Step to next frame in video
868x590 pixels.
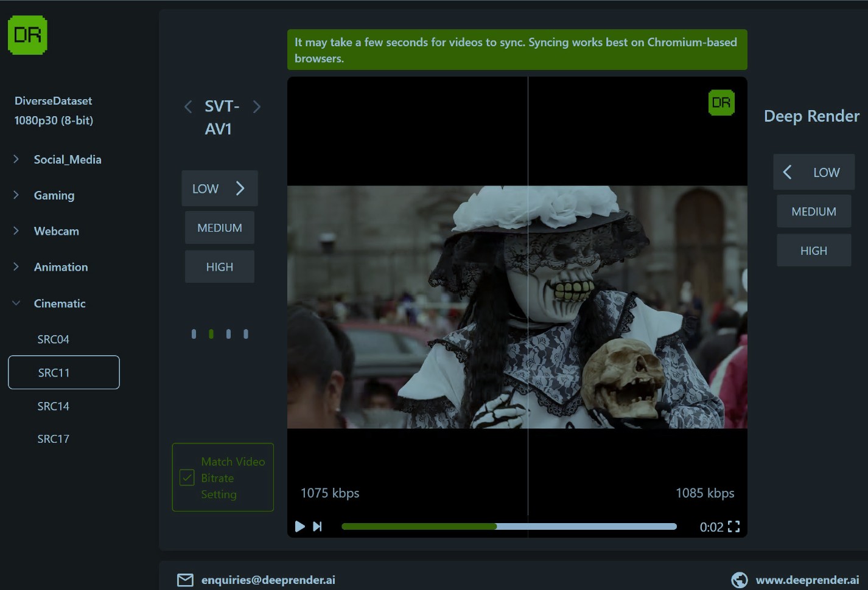click(317, 527)
